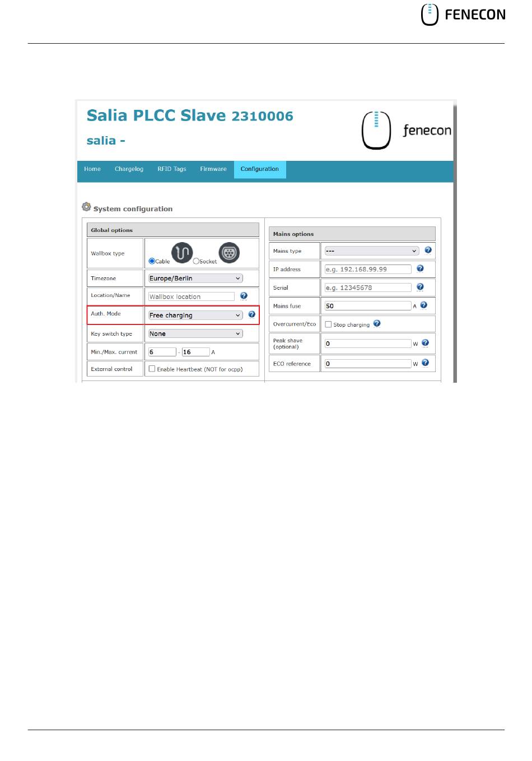532x761 pixels.
Task: Click the 'Wallbox type' label
Action: coord(108,253)
